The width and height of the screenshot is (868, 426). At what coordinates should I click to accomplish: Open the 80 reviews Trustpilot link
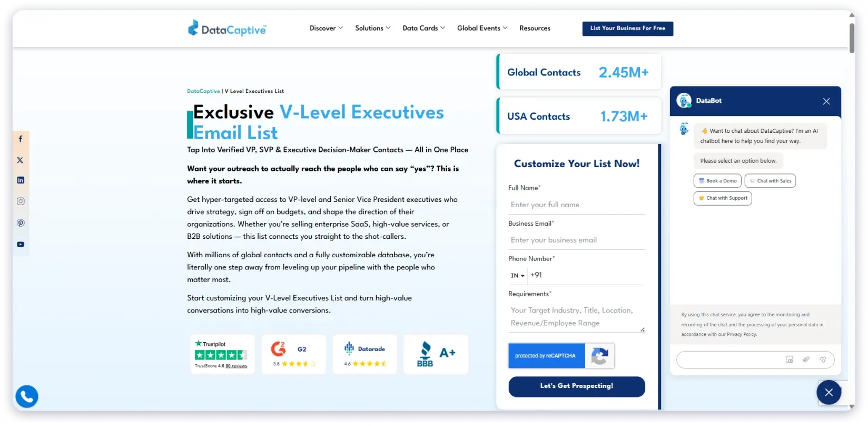pyautogui.click(x=236, y=366)
